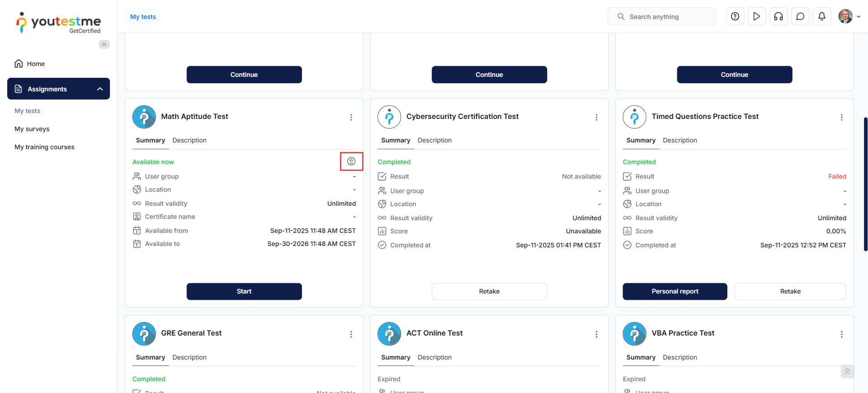868x393 pixels.
Task: Open the video tutorials play icon
Action: [x=757, y=17]
